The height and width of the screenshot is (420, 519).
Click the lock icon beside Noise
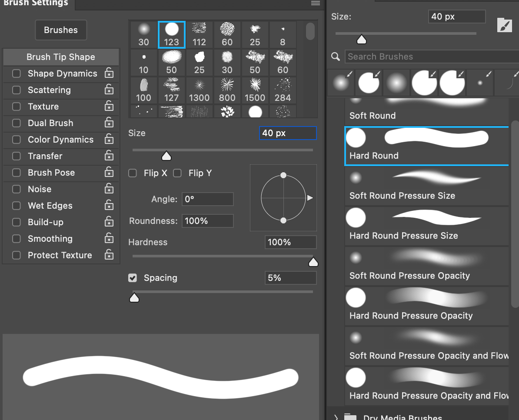[109, 189]
